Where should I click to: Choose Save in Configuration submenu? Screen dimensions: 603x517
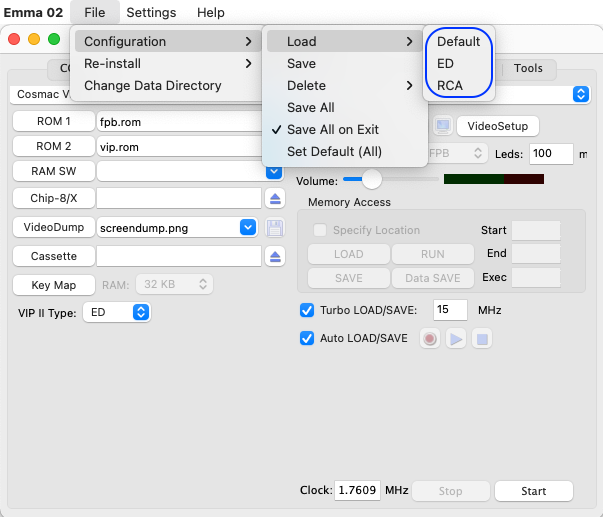tap(345, 63)
